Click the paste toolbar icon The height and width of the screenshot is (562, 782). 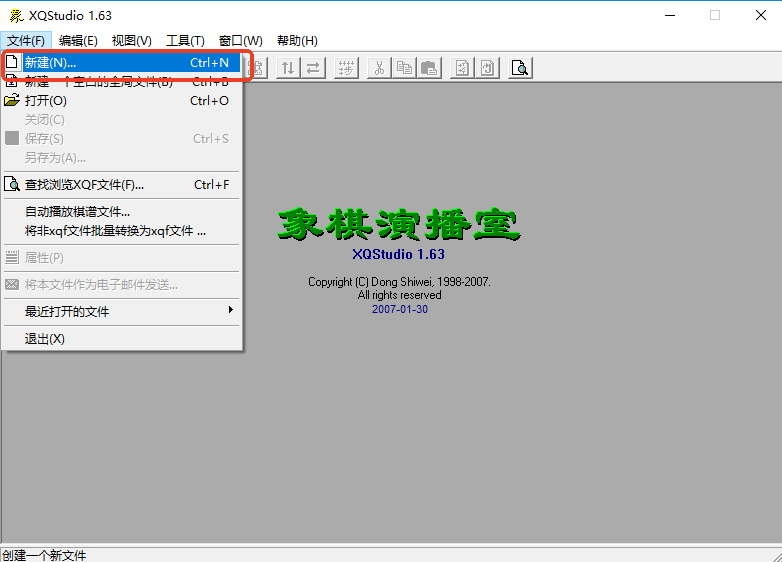pos(429,68)
